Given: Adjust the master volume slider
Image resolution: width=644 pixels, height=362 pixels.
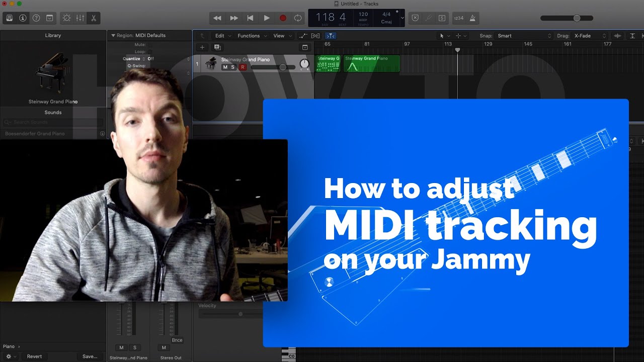Looking at the screenshot, I should (x=567, y=18).
